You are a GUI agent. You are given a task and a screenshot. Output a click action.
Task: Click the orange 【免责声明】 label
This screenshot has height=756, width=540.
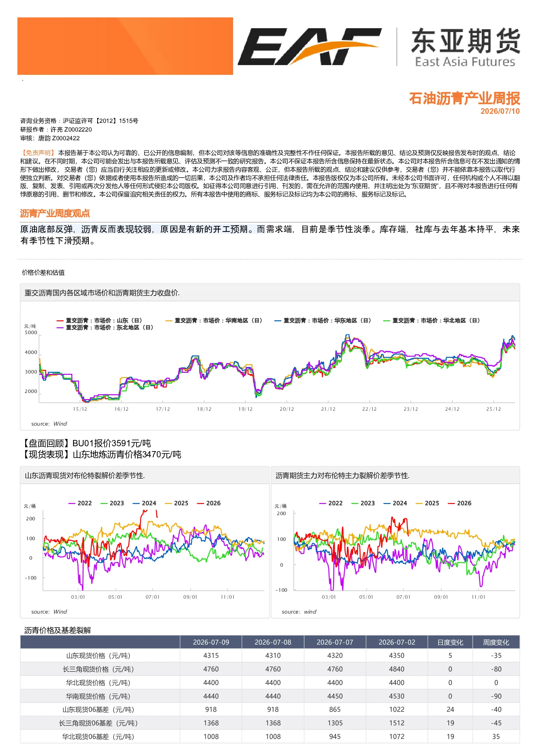coord(38,153)
